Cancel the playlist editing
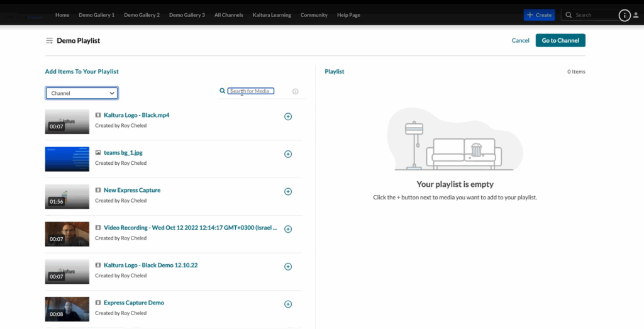This screenshot has width=644, height=329. click(520, 40)
